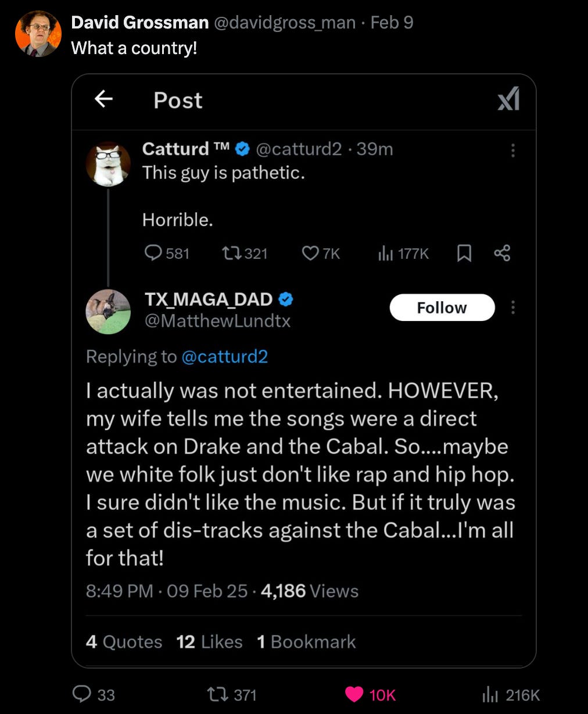
Task: Follow TX_MAGA_DAD
Action: pos(442,307)
